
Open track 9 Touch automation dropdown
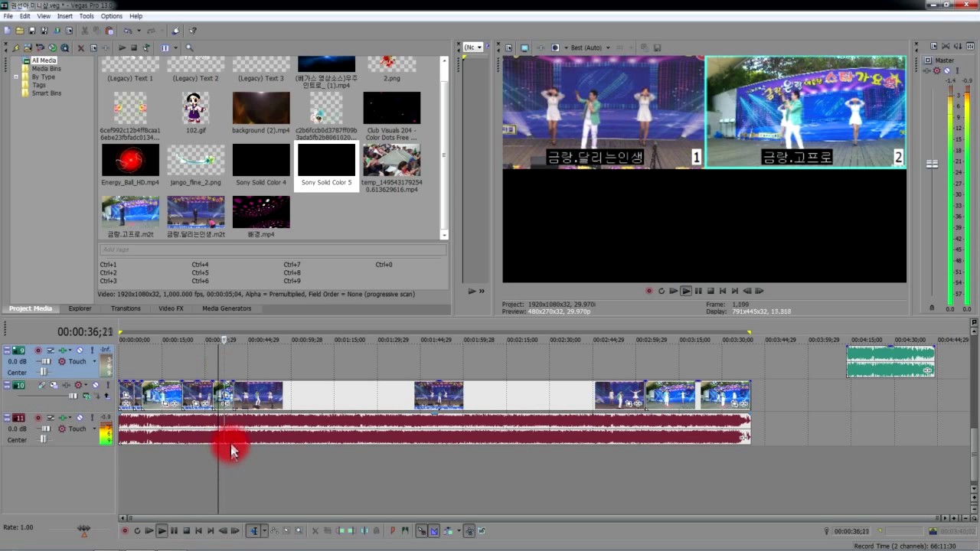tap(94, 361)
